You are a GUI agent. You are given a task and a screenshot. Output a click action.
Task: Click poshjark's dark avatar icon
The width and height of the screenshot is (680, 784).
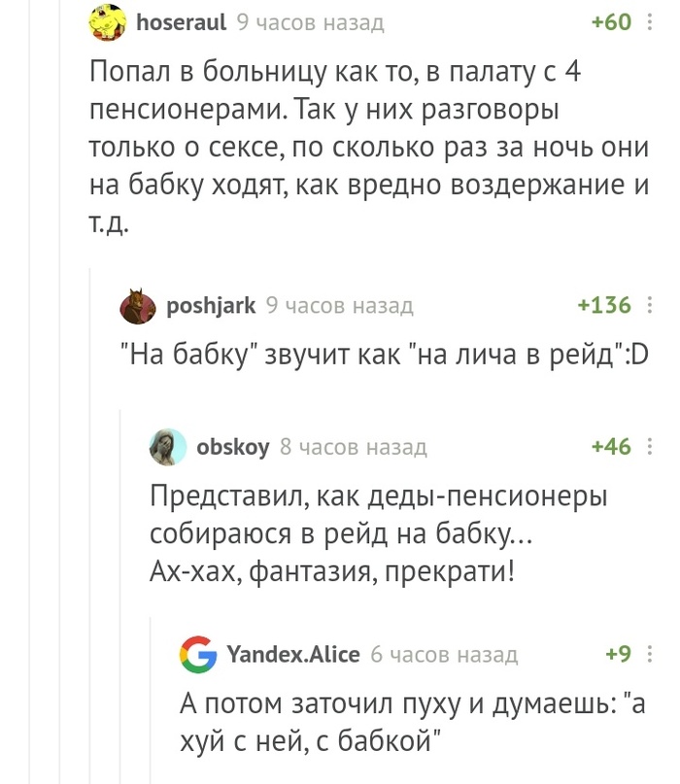tap(138, 307)
